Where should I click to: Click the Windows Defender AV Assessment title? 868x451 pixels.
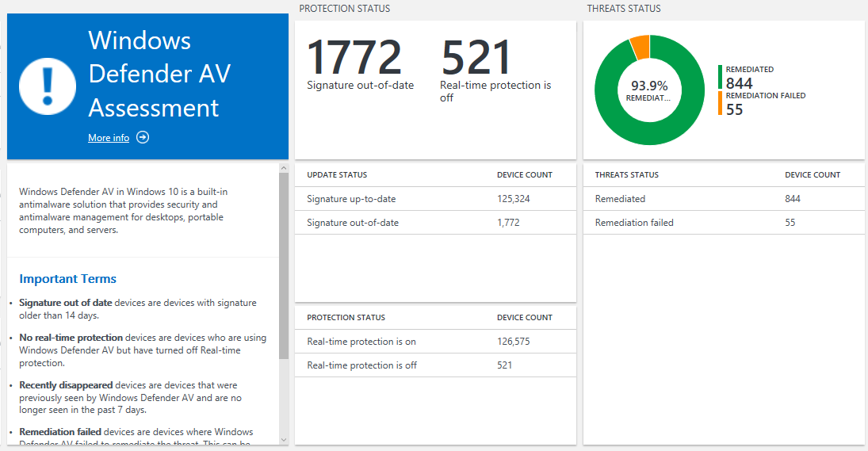[159, 74]
